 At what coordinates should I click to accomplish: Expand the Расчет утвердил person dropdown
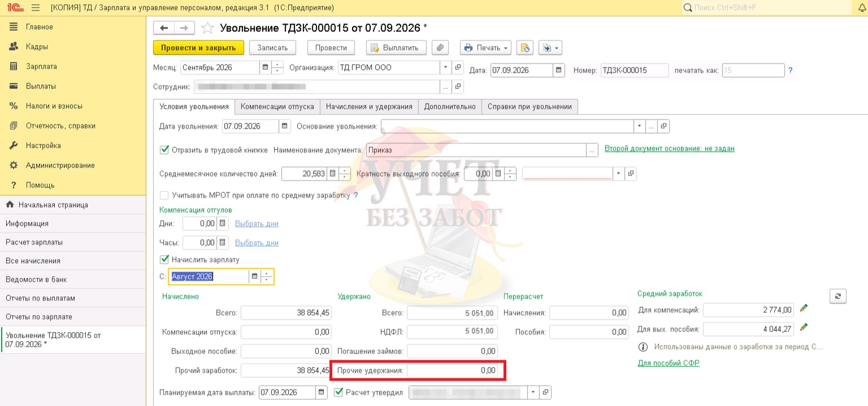(533, 392)
